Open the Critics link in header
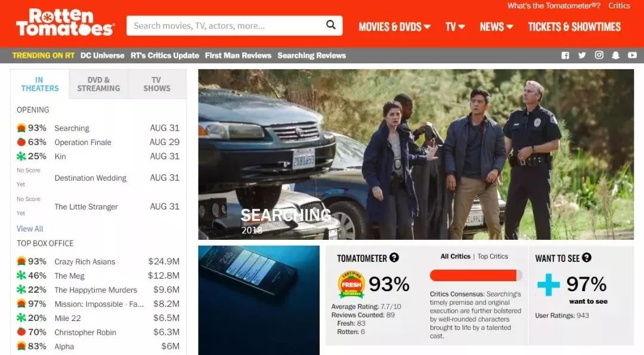The image size is (644, 355). (x=619, y=6)
